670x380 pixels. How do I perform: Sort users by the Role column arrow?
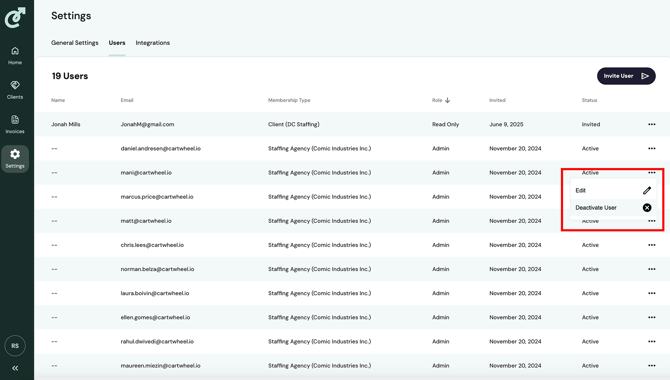[447, 100]
